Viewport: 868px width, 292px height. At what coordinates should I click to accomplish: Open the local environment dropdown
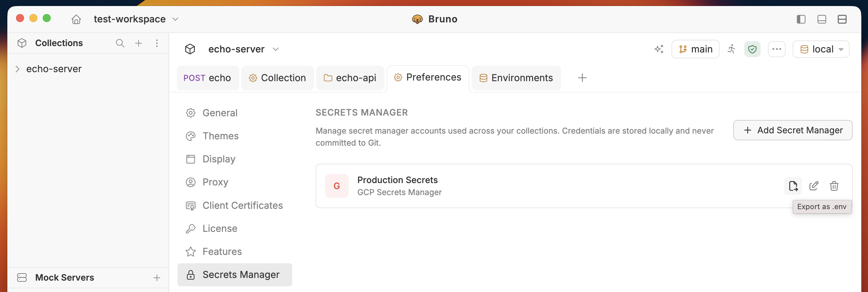pos(821,49)
